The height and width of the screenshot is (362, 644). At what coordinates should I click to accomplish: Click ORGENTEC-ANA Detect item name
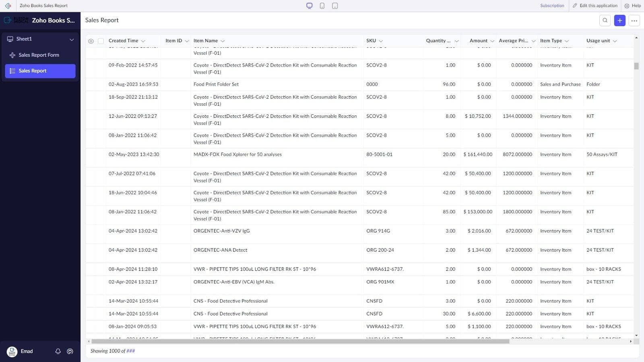click(220, 250)
